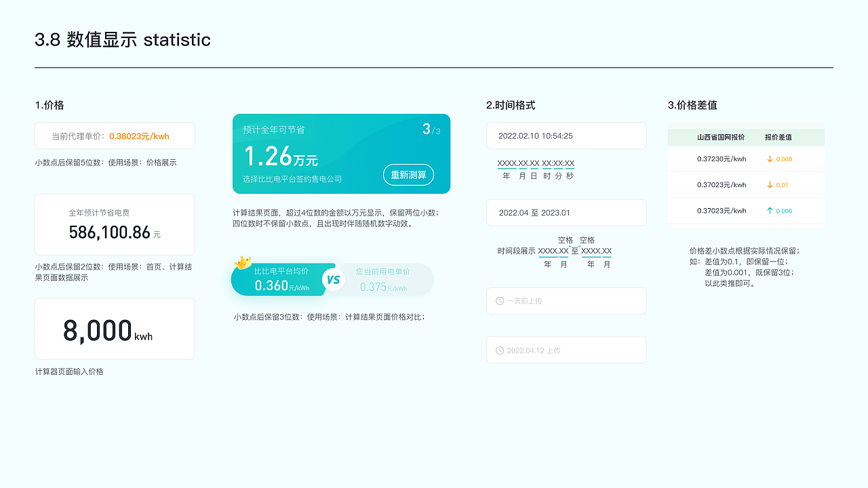This screenshot has height=488, width=868.
Task: Click the timestamp field showing 2022.02.10 10:54:25
Action: [566, 136]
